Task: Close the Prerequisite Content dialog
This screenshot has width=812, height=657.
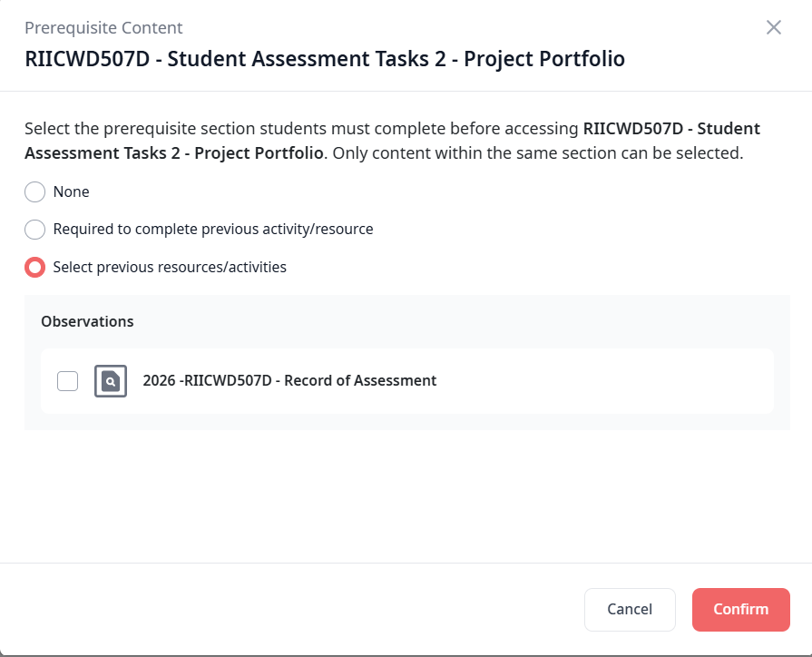Action: 773,27
